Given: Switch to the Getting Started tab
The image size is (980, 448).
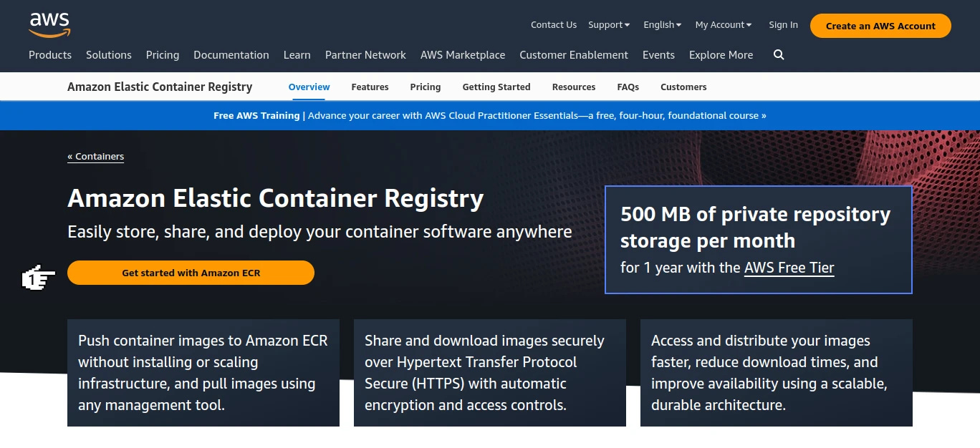Looking at the screenshot, I should coord(496,87).
